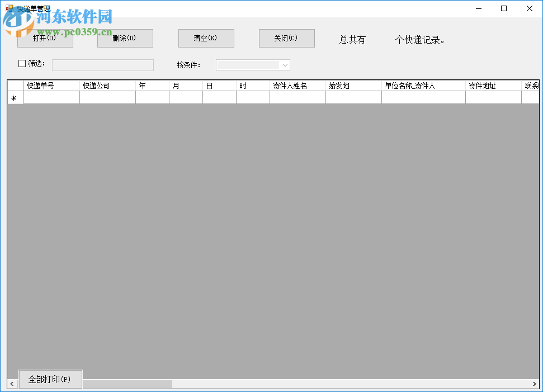This screenshot has height=392, width=543.
Task: Minimize the 快递单管理 window
Action: tap(479, 8)
